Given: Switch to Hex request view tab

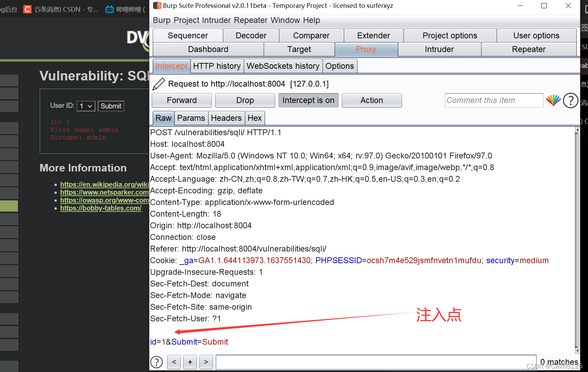Looking at the screenshot, I should point(254,118).
